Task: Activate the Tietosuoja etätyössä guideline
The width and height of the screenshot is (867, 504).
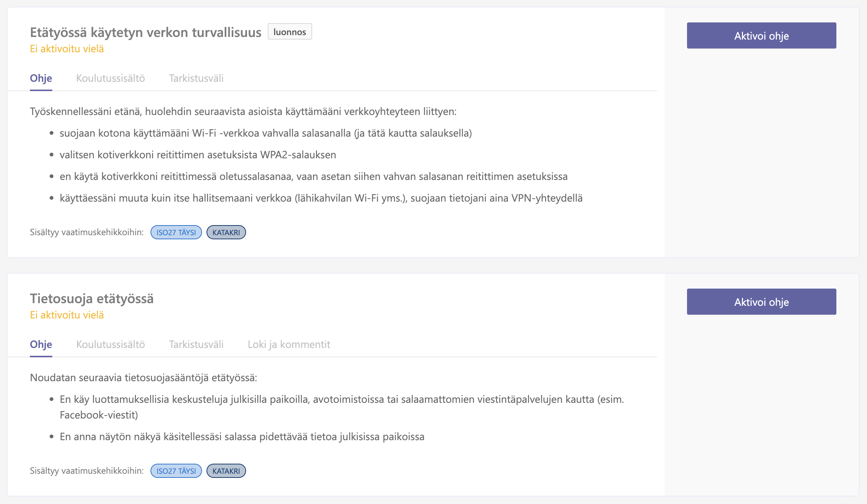Action: 761,302
